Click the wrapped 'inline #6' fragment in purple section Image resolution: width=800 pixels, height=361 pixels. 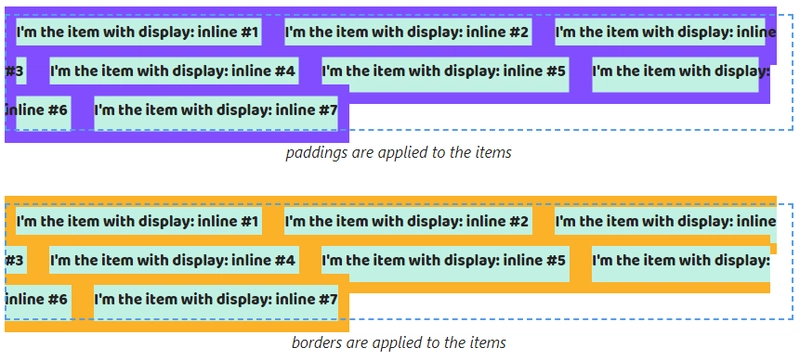[x=38, y=110]
